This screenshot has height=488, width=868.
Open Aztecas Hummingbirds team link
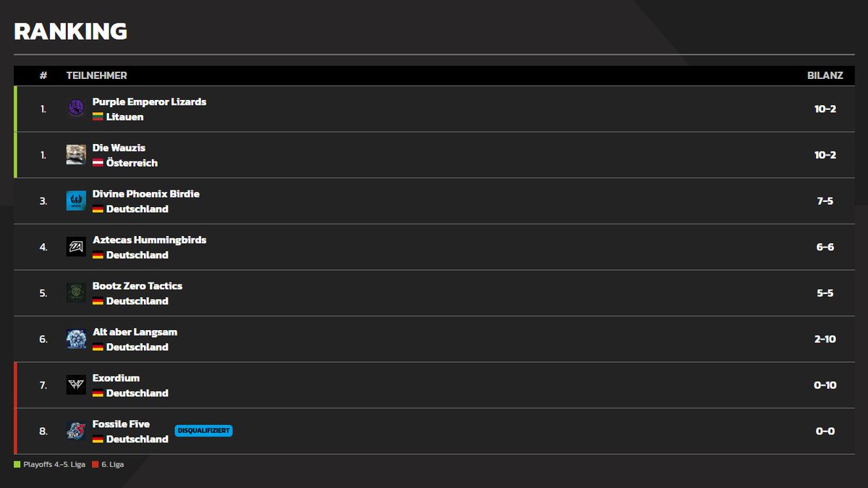[x=149, y=240]
